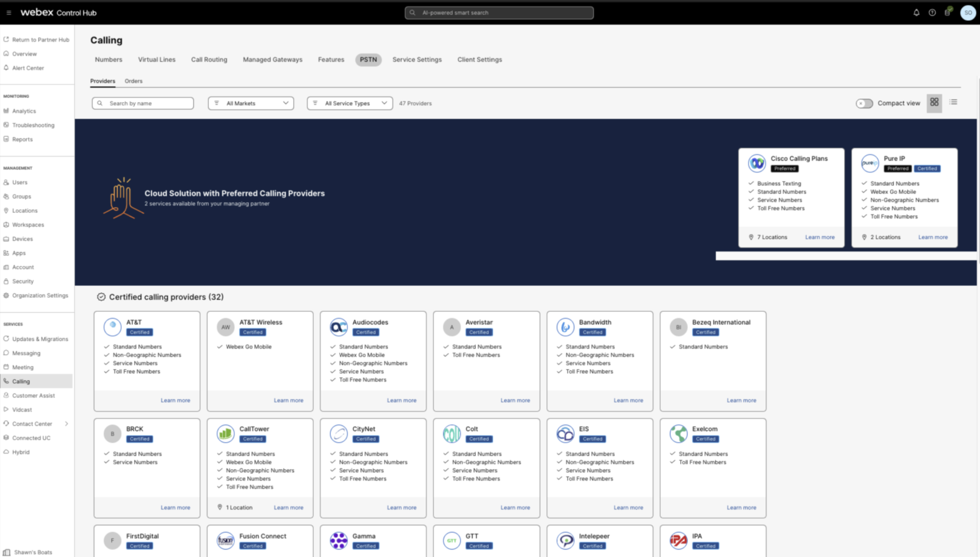980x557 pixels.
Task: Click the Fusion Connect logo
Action: 225,540
